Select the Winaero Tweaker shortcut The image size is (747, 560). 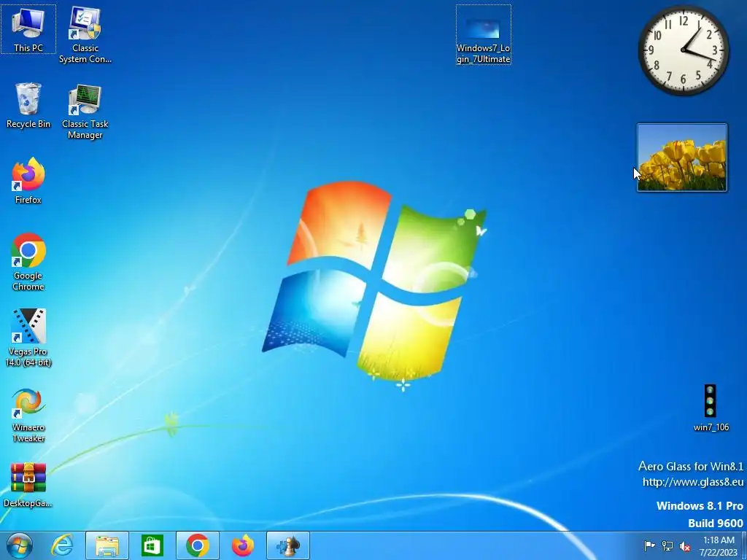(28, 415)
